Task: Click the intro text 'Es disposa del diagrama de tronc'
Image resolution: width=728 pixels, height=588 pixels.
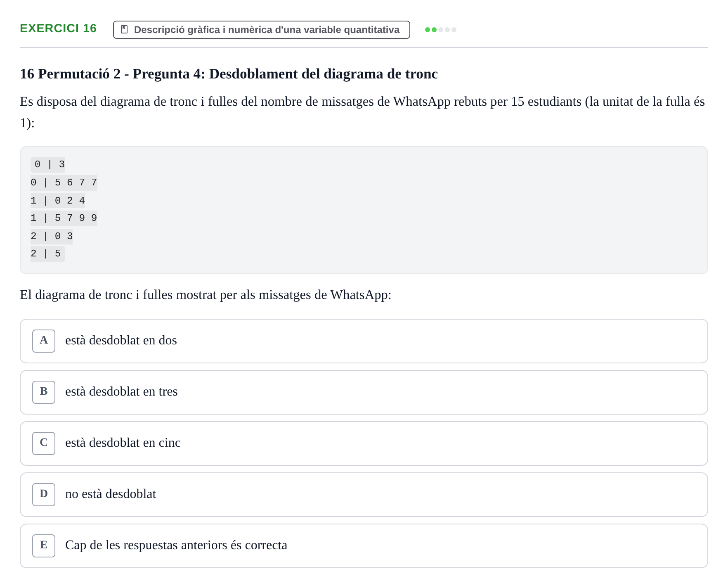Action: coord(362,112)
